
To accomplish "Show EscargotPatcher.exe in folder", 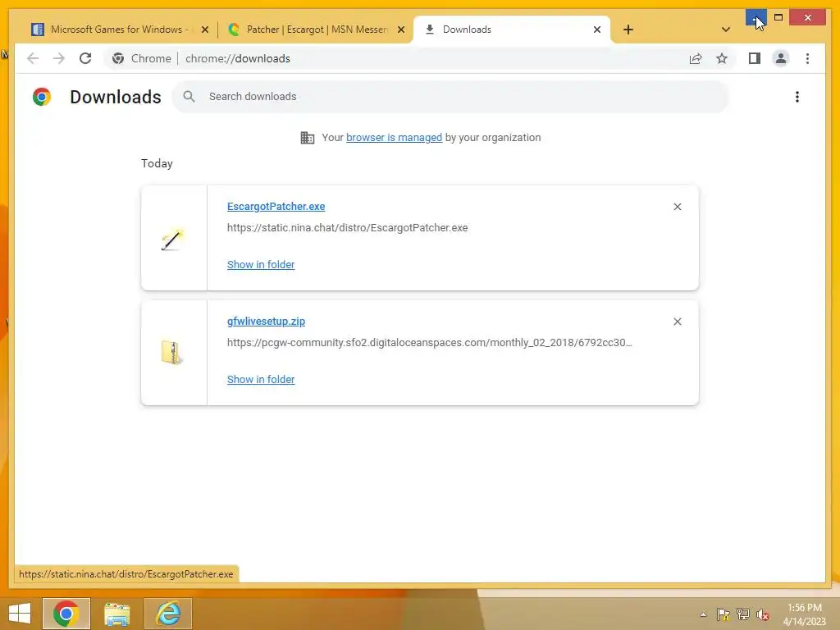I will [261, 265].
